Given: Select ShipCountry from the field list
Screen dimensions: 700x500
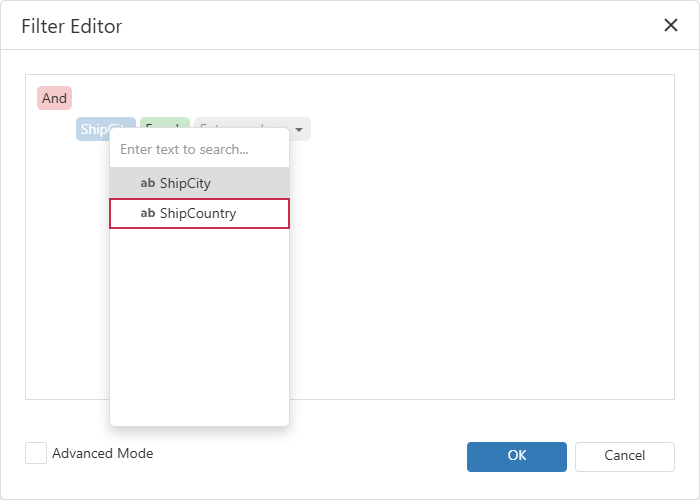Looking at the screenshot, I should [199, 213].
